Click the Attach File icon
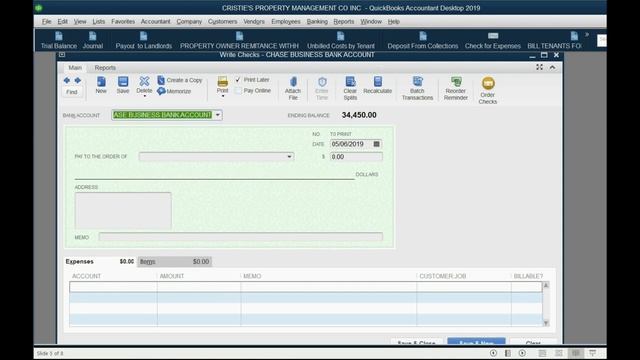The image size is (640, 360). coord(293,82)
